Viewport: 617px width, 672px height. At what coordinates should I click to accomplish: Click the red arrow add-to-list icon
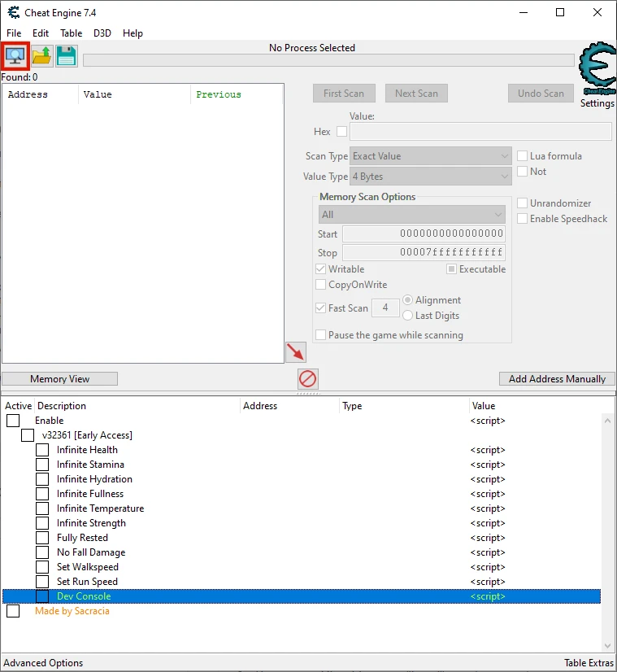[x=296, y=352]
